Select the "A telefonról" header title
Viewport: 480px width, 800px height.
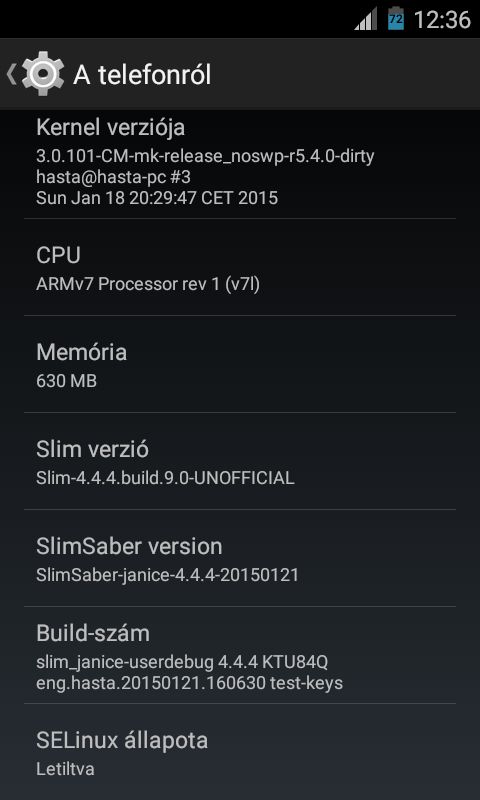pyautogui.click(x=142, y=76)
